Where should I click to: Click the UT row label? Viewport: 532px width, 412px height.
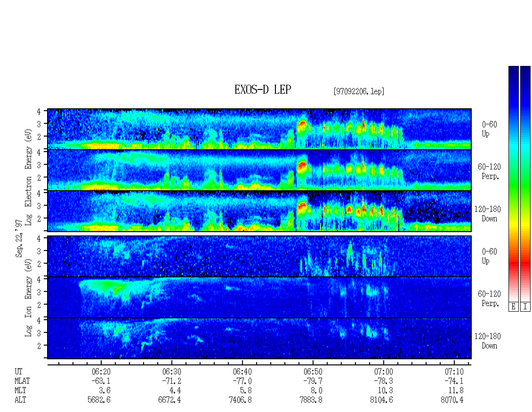[x=18, y=372]
